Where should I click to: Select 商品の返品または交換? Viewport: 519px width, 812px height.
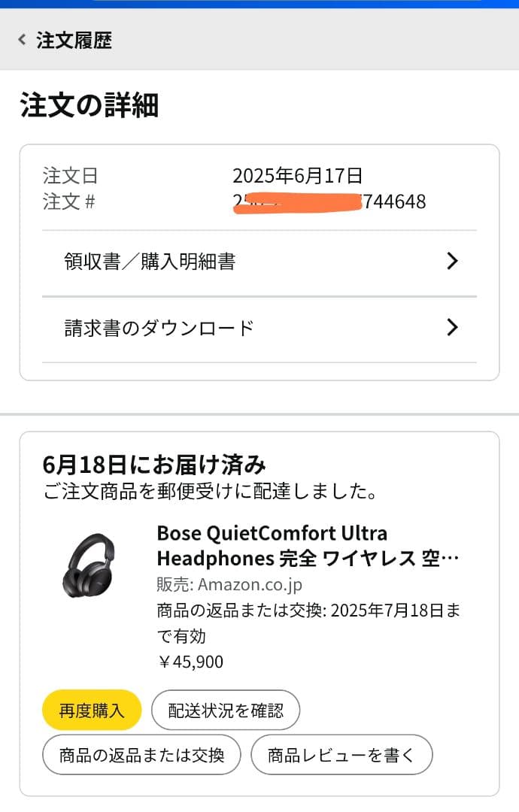[142, 754]
